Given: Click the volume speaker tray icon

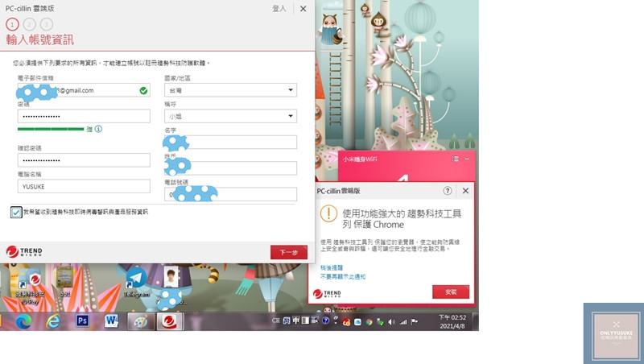Looking at the screenshot, I should pos(391,322).
